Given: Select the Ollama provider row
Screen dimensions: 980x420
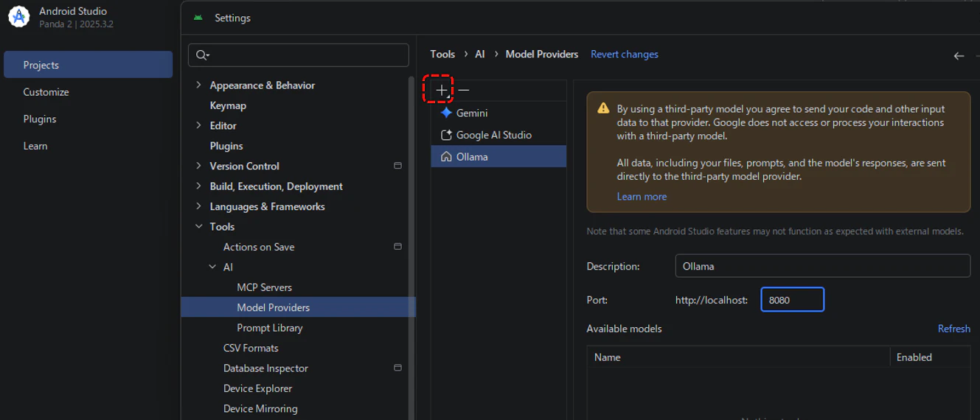Looking at the screenshot, I should (x=498, y=156).
